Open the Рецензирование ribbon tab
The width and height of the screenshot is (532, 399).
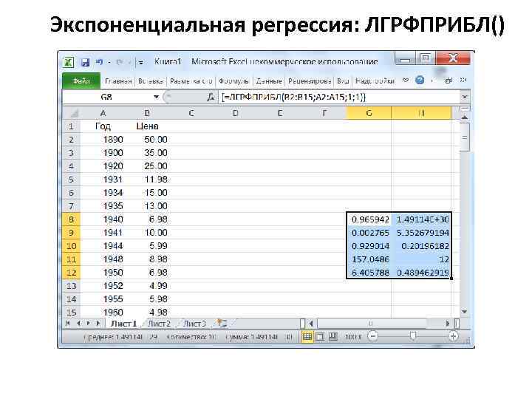(x=310, y=81)
